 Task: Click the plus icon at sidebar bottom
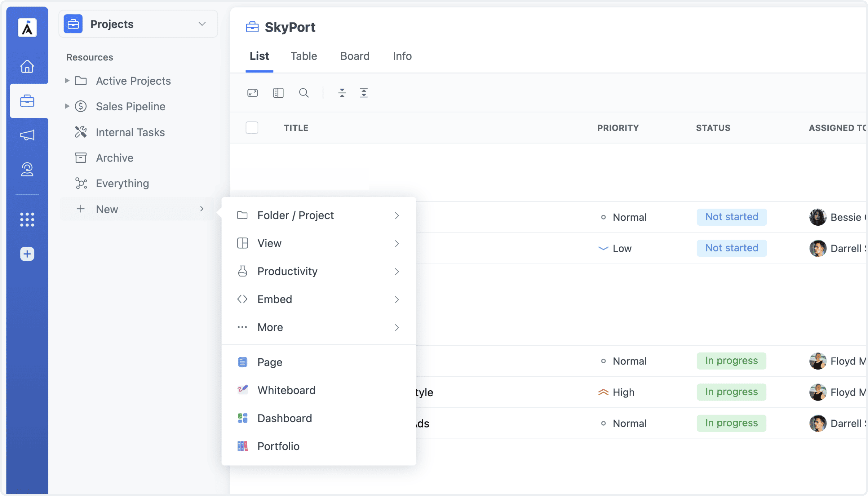click(27, 254)
